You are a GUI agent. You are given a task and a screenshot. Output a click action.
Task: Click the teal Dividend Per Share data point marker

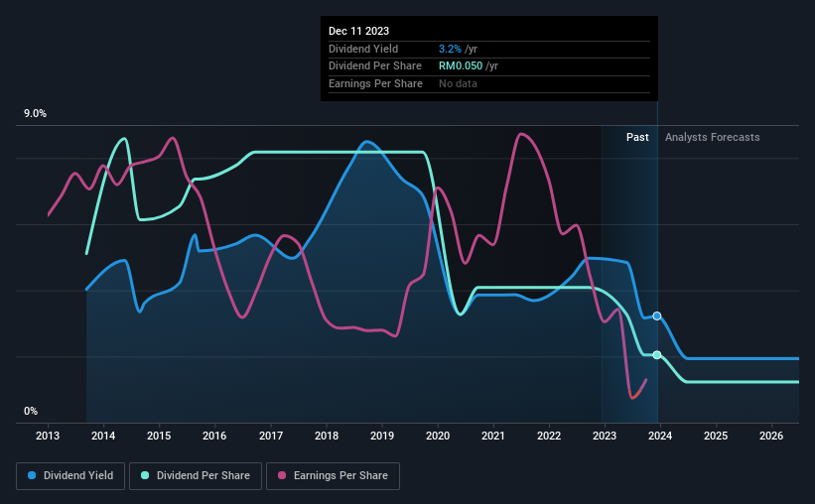[x=657, y=355]
